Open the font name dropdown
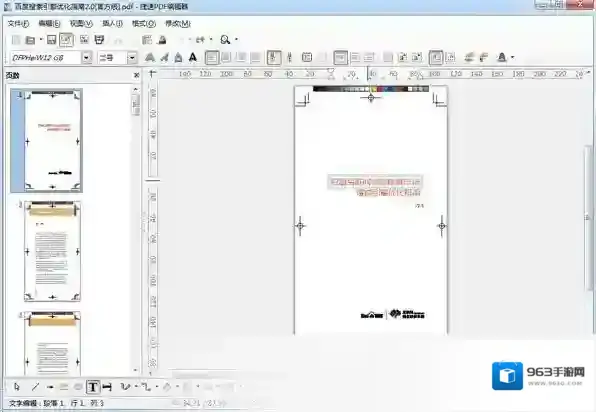 (x=87, y=58)
